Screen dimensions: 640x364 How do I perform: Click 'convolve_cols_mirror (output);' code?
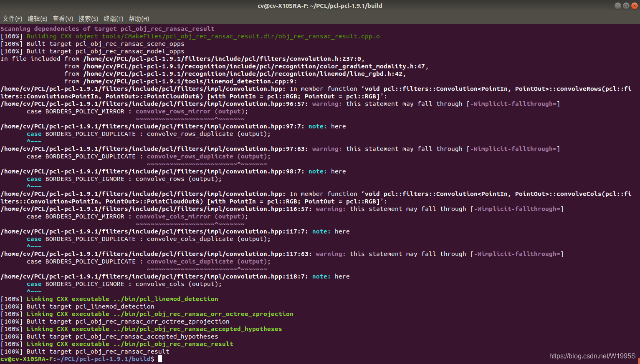coord(192,216)
